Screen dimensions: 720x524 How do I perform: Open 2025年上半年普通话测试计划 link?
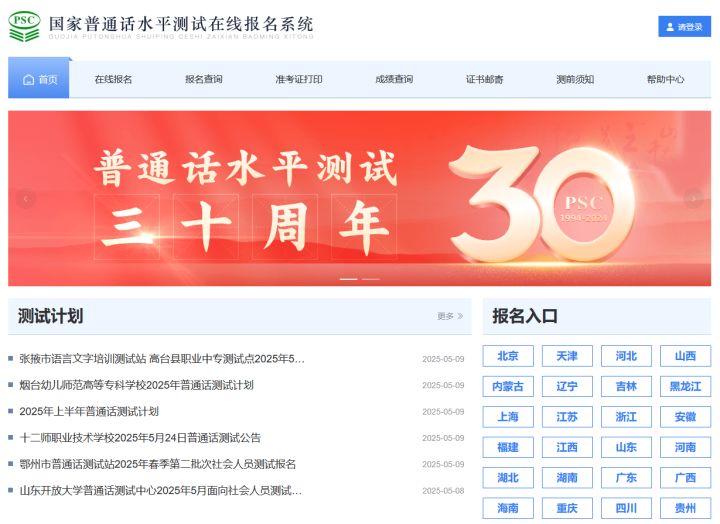point(89,411)
